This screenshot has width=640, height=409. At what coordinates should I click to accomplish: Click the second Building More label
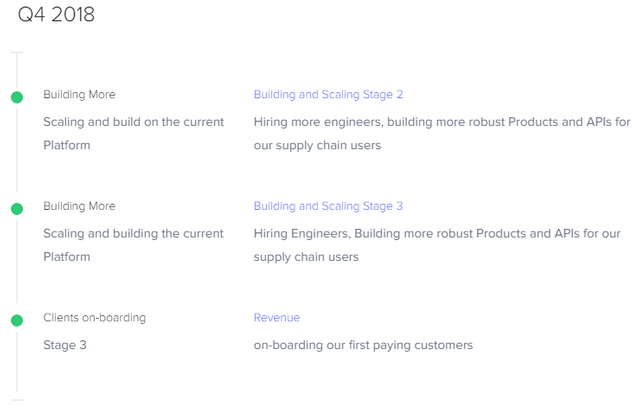pyautogui.click(x=79, y=206)
